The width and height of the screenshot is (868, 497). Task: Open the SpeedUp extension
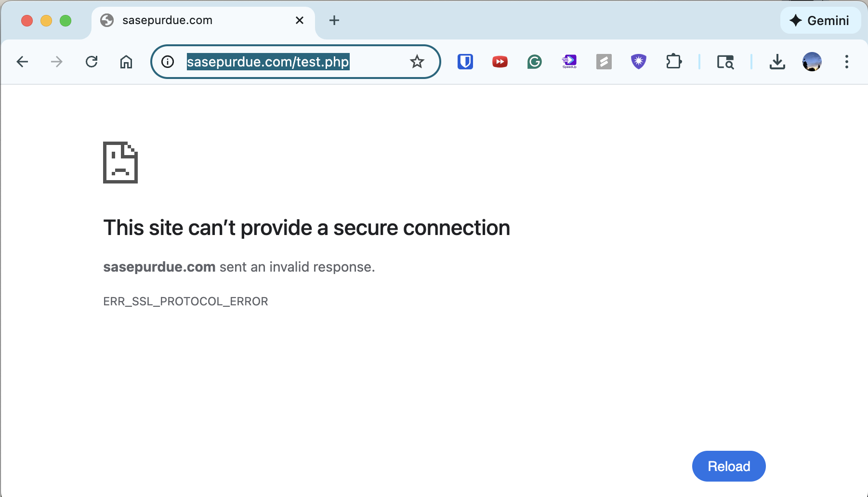569,62
